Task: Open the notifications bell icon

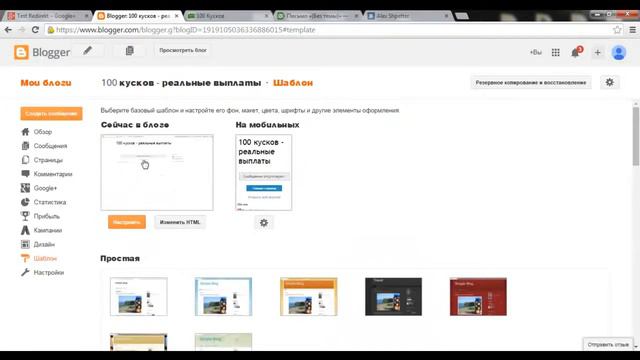Action: [576, 52]
